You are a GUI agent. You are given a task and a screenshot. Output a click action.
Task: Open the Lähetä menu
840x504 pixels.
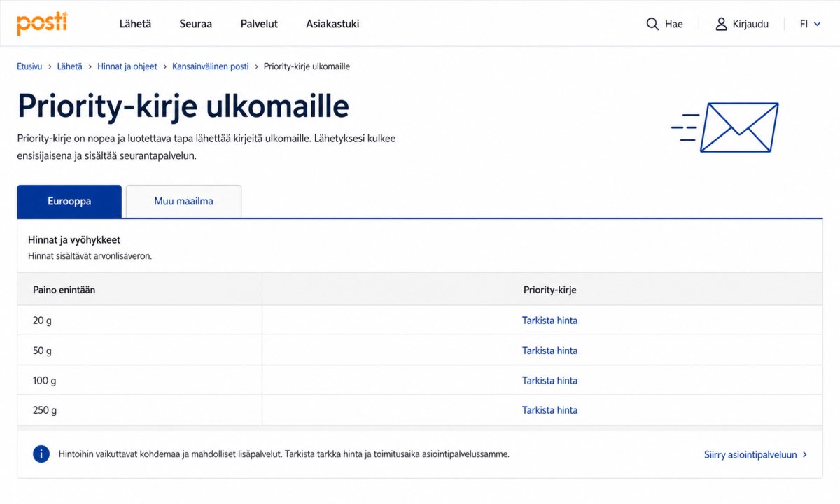135,24
